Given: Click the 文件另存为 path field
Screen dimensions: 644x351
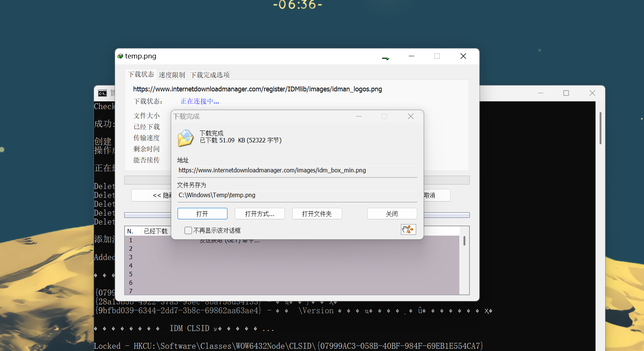Looking at the screenshot, I should tap(297, 195).
